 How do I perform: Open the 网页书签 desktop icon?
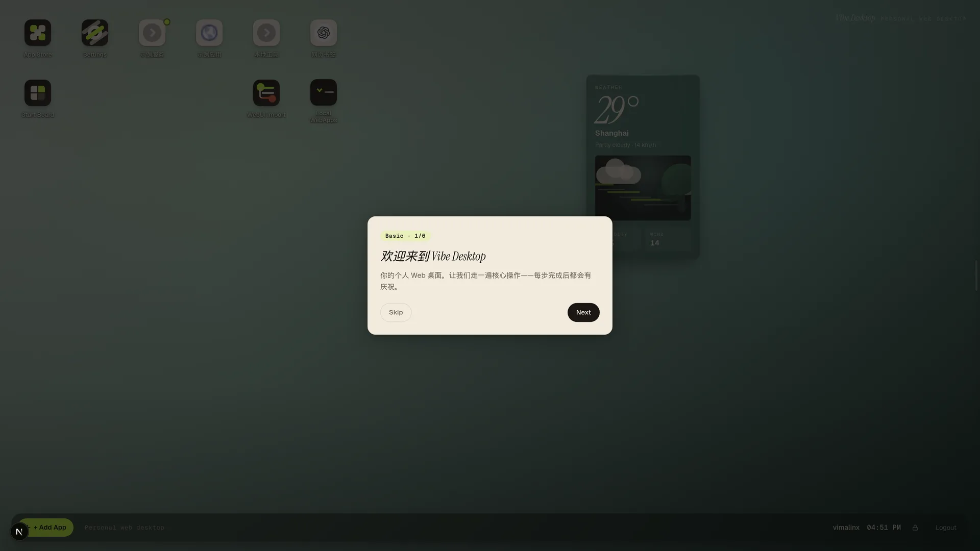pos(324,33)
